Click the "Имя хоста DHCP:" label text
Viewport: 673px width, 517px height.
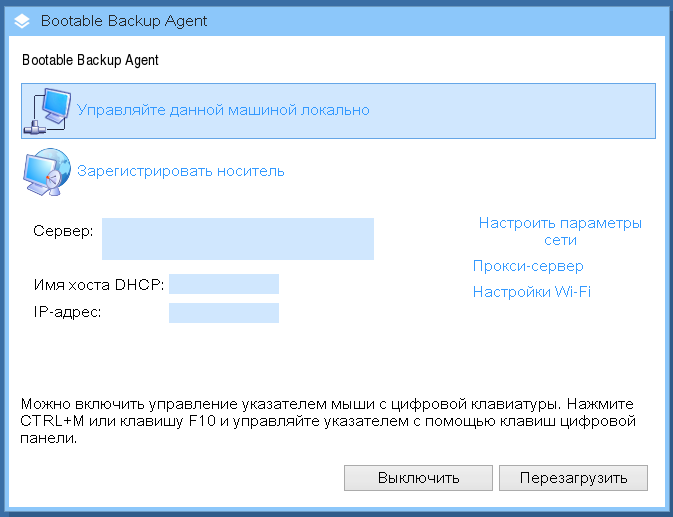coord(99,284)
